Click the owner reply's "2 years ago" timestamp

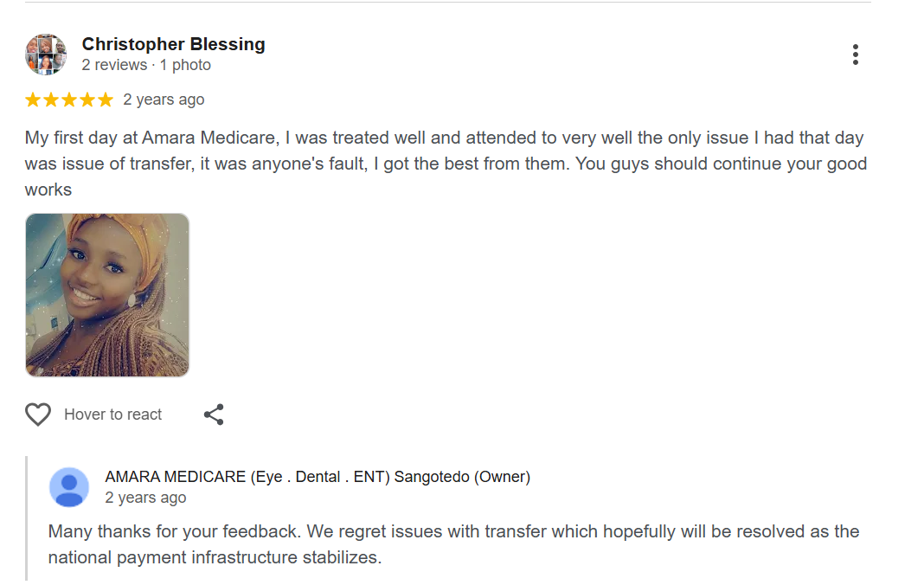145,498
